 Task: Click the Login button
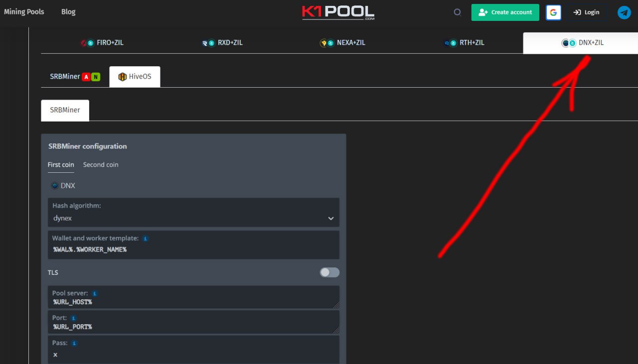(586, 12)
